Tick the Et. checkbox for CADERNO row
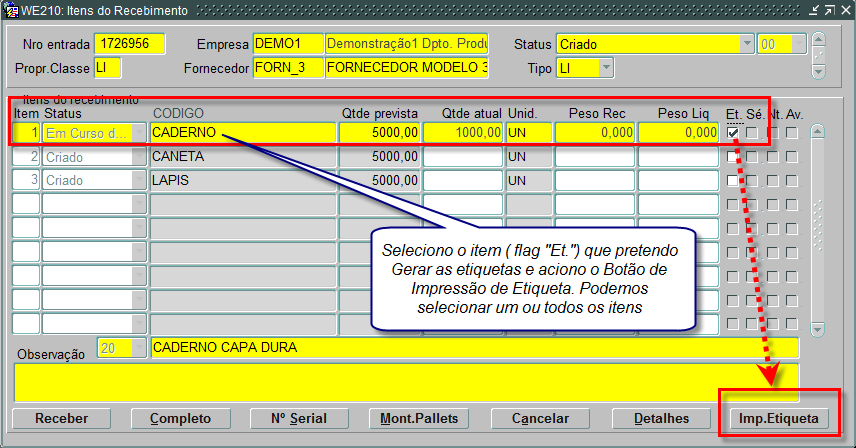The width and height of the screenshot is (856, 448). coord(733,133)
